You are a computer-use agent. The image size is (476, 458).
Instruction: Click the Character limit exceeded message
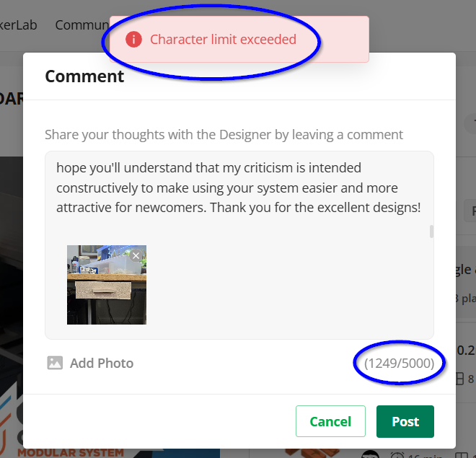pos(223,40)
